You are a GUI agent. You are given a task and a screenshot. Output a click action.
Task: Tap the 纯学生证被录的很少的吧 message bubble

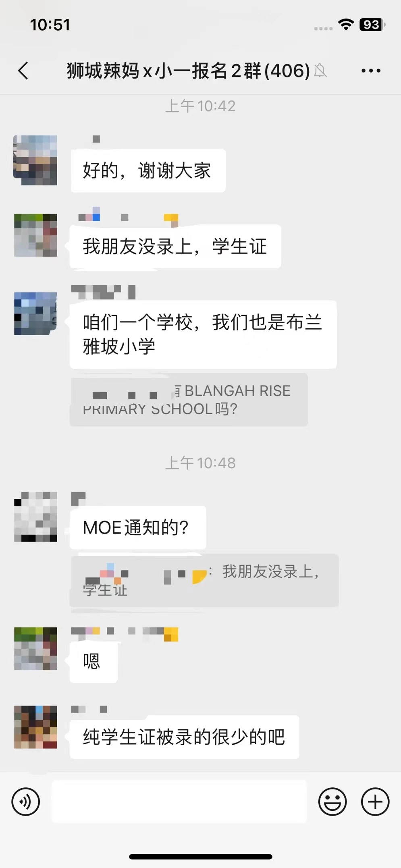pyautogui.click(x=184, y=737)
